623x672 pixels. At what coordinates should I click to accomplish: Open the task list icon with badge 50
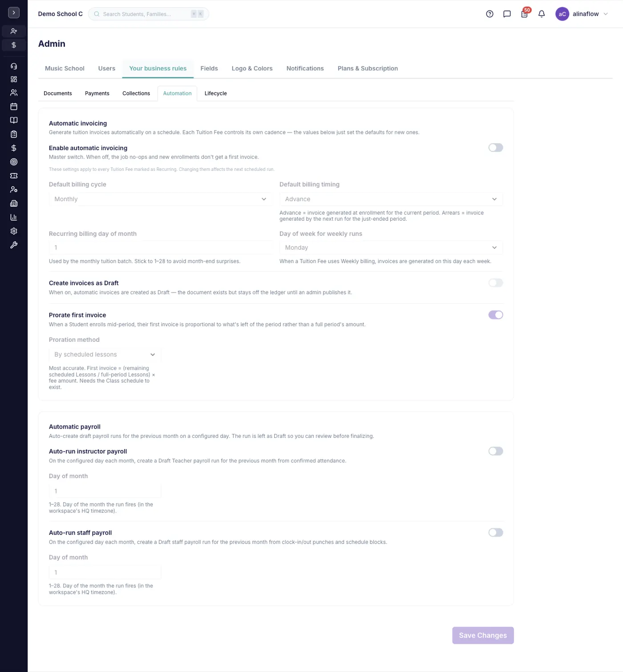click(524, 14)
